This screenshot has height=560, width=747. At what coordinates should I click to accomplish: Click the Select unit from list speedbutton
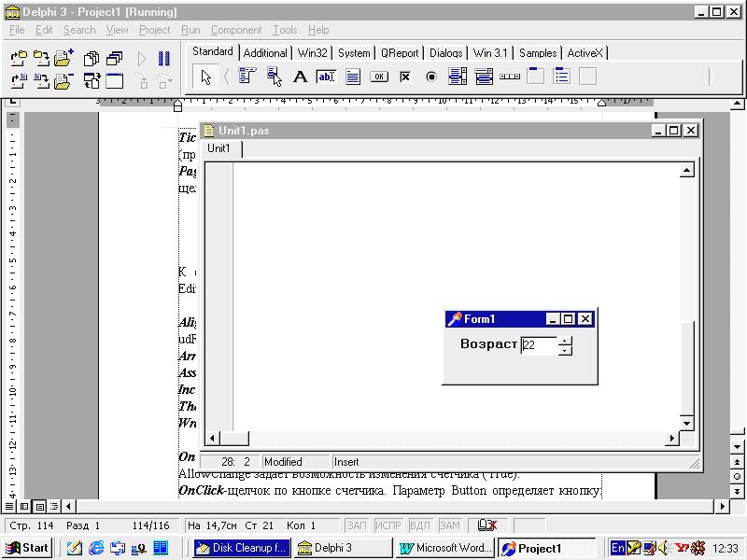[x=92, y=59]
